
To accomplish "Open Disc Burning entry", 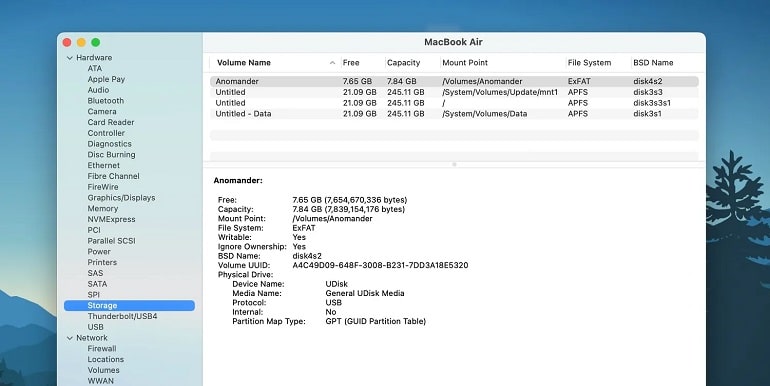I will point(111,155).
